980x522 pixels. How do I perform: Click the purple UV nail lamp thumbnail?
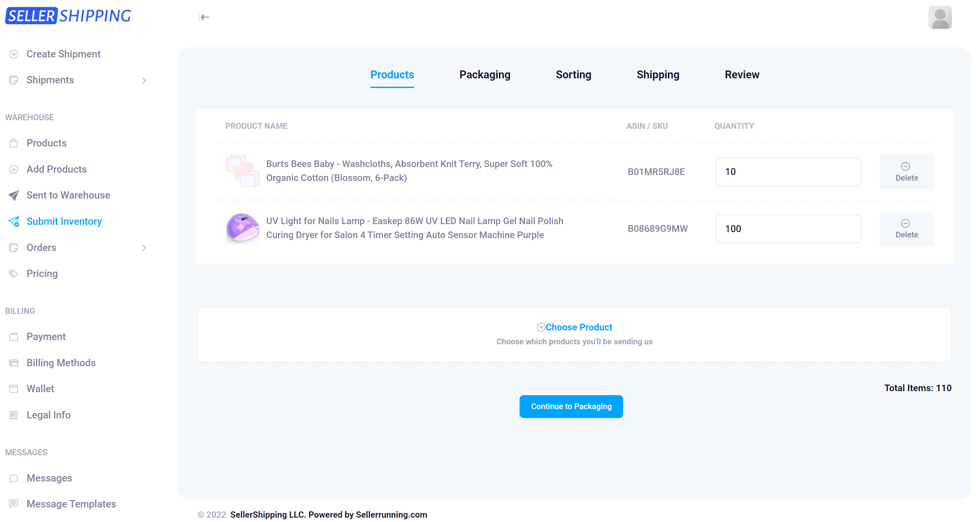(x=243, y=228)
